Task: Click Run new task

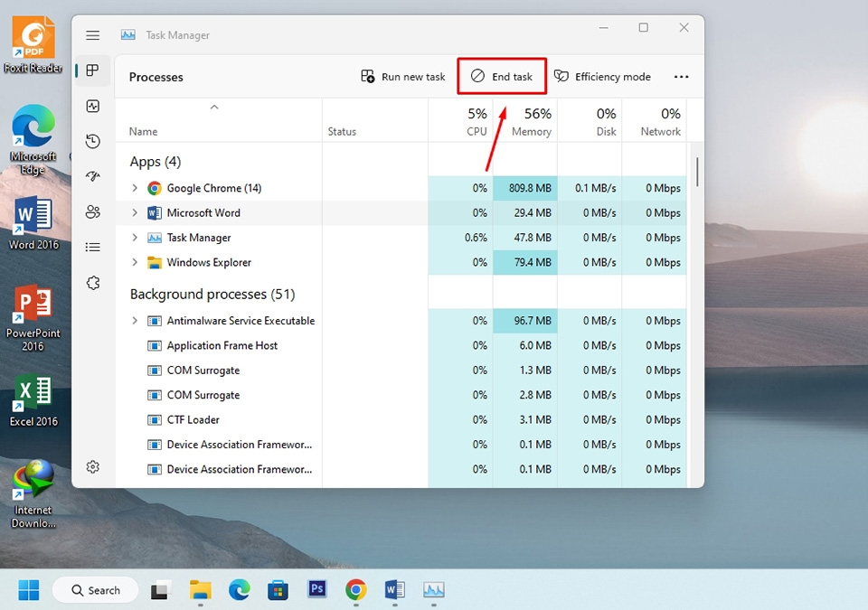Action: coord(402,76)
